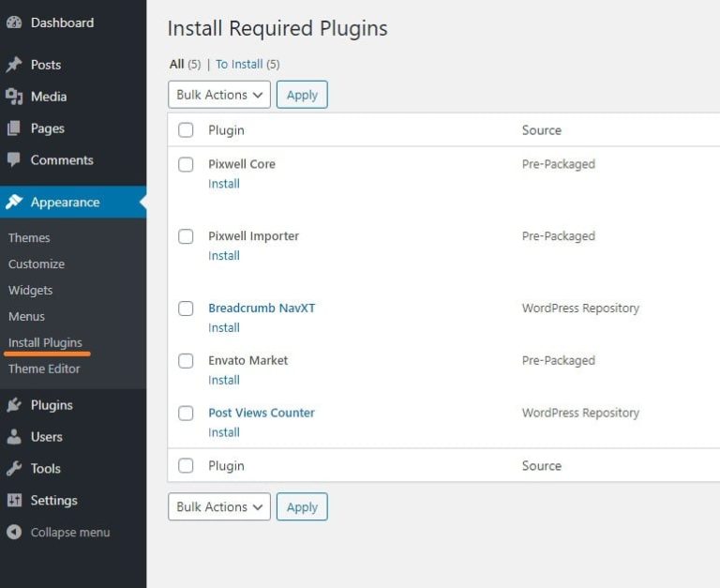Screen dimensions: 720x588
Task: Click the Pages document icon
Action: coord(14,128)
